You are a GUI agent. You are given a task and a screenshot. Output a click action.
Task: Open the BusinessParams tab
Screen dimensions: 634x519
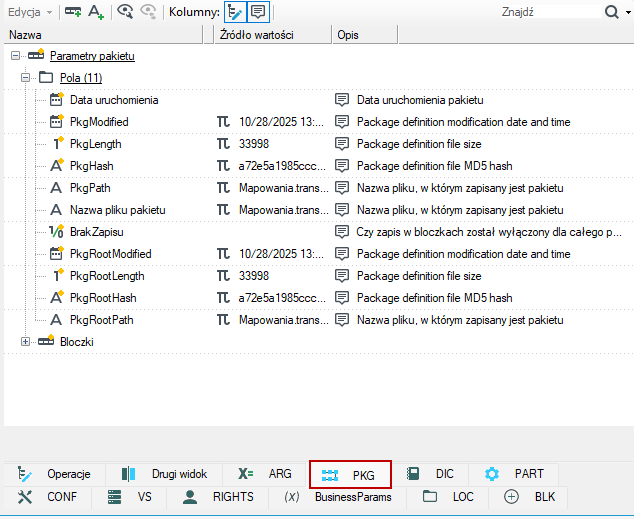(337, 497)
